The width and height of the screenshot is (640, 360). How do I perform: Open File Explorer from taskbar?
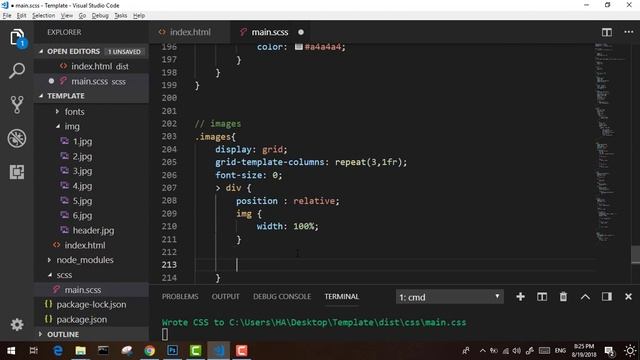pyautogui.click(x=80, y=351)
